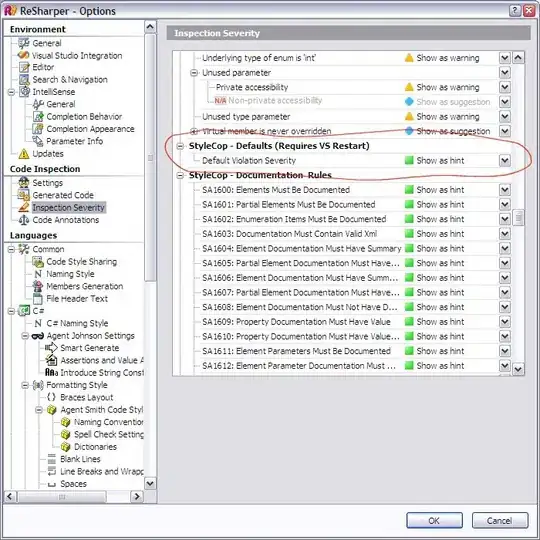The image size is (540, 540).
Task: Select the Generated Code icon
Action: (x=23, y=195)
